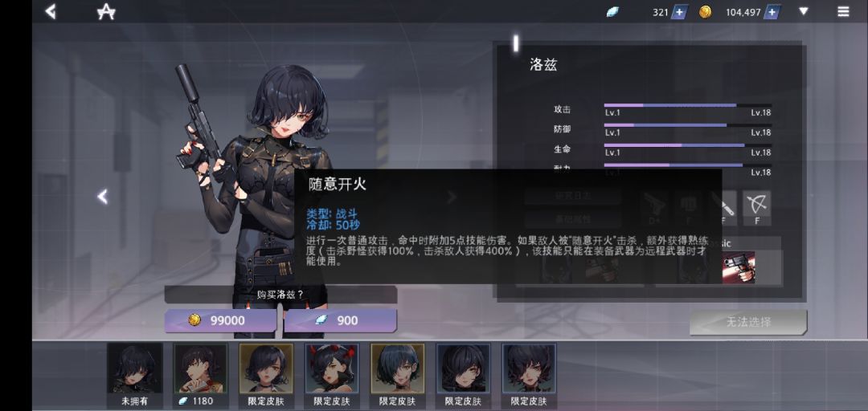This screenshot has width=868, height=411.
Task: Go to next character with right chevron
Action: 452,197
